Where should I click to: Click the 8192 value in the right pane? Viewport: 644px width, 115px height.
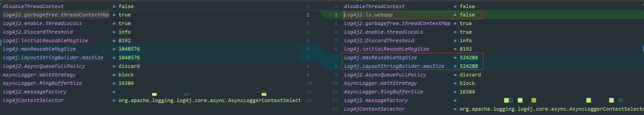(466, 49)
